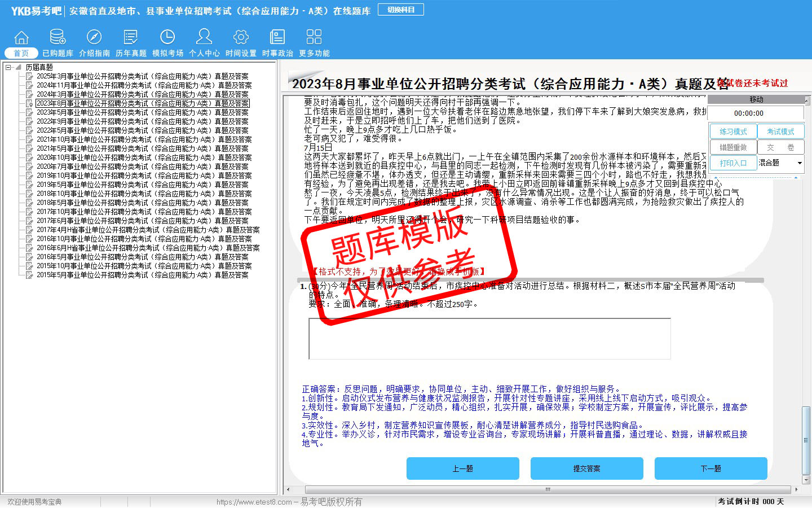Open the 时间设置 gear icon
The height and width of the screenshot is (508, 812).
pos(241,38)
